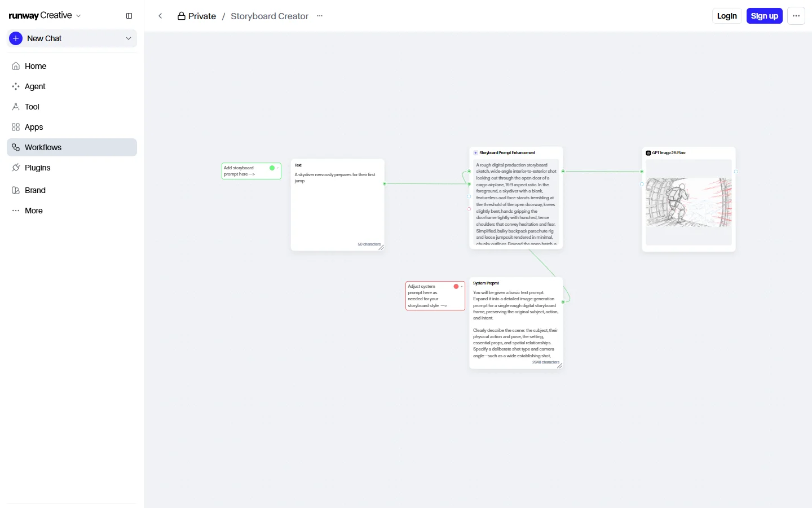This screenshot has width=812, height=508.
Task: Select the green color dot on storyboard note
Action: point(272,168)
